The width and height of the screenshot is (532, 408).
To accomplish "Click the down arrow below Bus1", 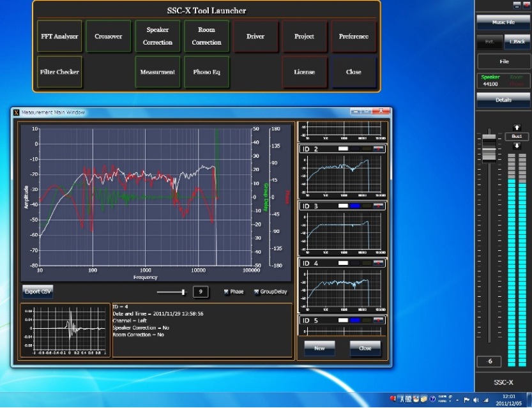I will [516, 146].
